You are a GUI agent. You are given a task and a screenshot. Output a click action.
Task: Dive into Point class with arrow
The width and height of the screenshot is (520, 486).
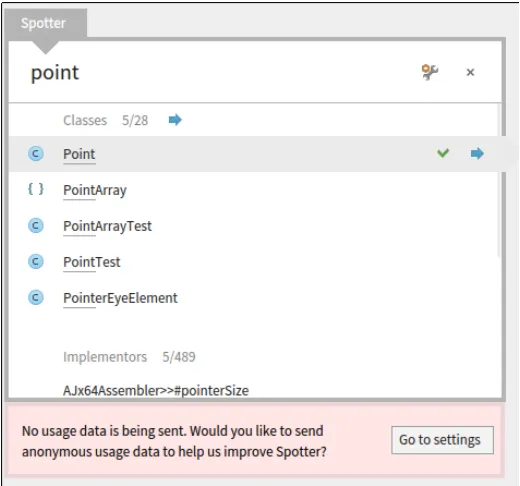click(477, 153)
